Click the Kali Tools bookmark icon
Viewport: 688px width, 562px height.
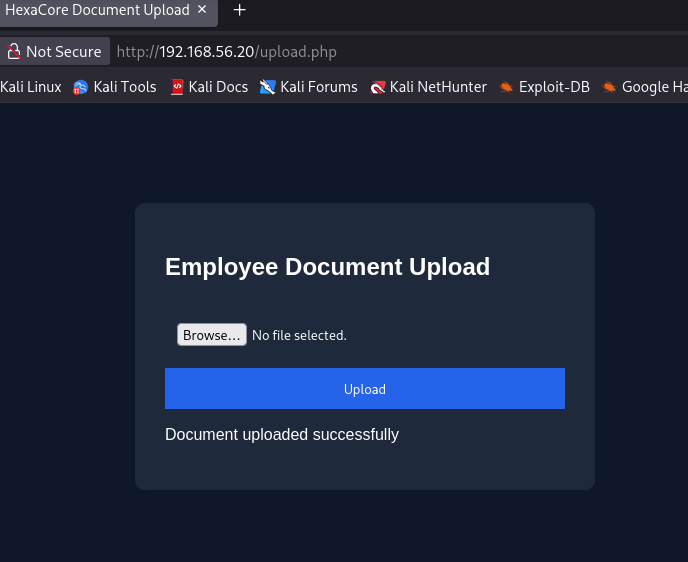[80, 87]
